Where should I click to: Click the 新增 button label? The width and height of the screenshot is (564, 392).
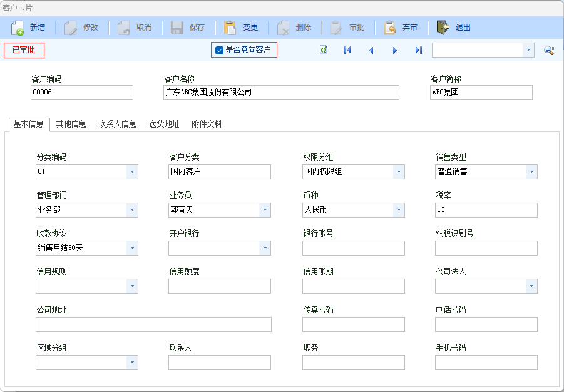(x=38, y=28)
